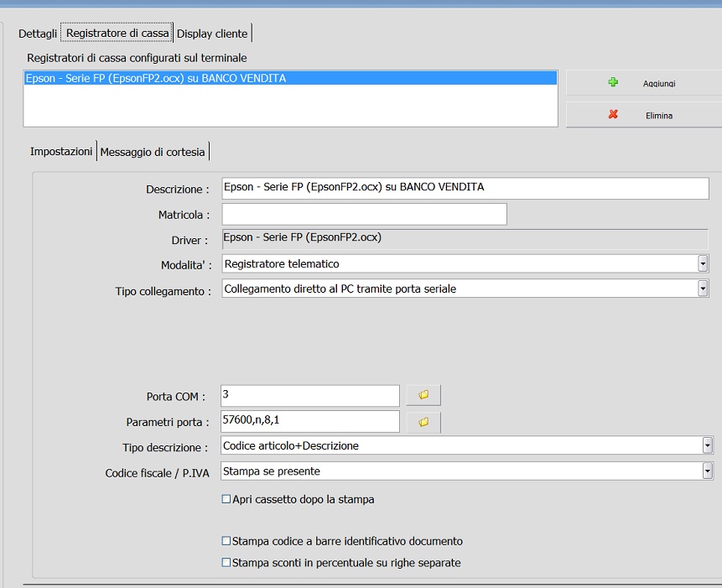722x588 pixels.
Task: Open the Display cliente tab
Action: click(x=212, y=34)
